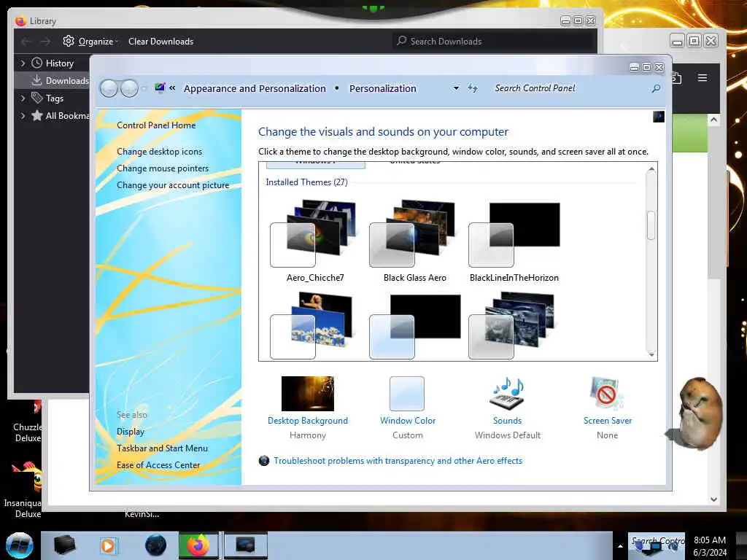Open Taskbar and Start Menu link

(162, 448)
